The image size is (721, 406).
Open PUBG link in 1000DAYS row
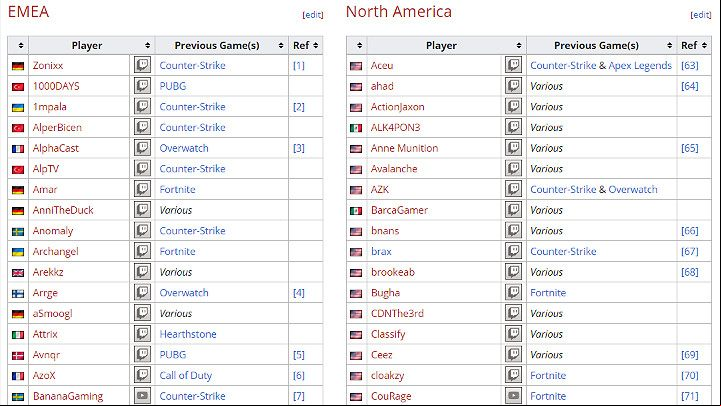pyautogui.click(x=173, y=86)
